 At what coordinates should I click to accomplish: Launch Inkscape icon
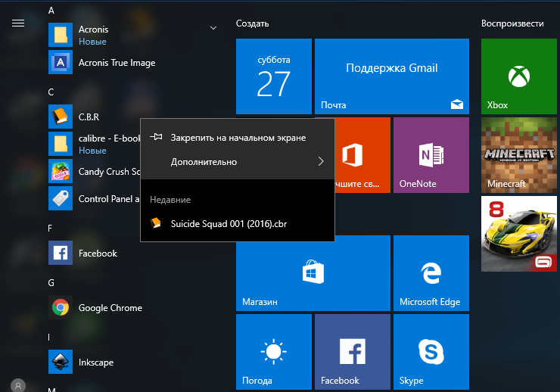61,362
